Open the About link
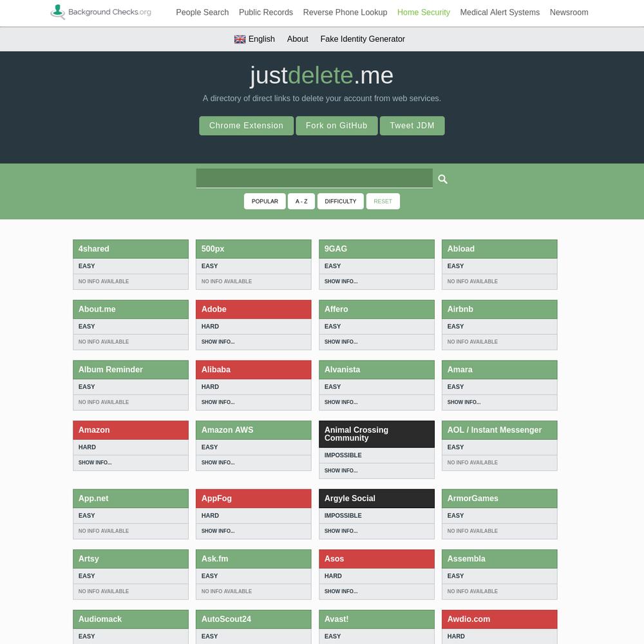This screenshot has width=644, height=644. pyautogui.click(x=298, y=39)
